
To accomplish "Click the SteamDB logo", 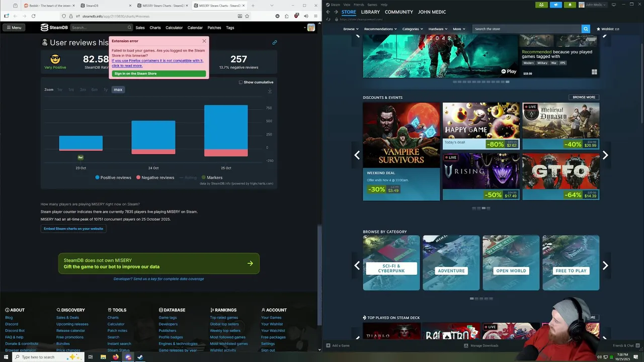I will pos(54,28).
